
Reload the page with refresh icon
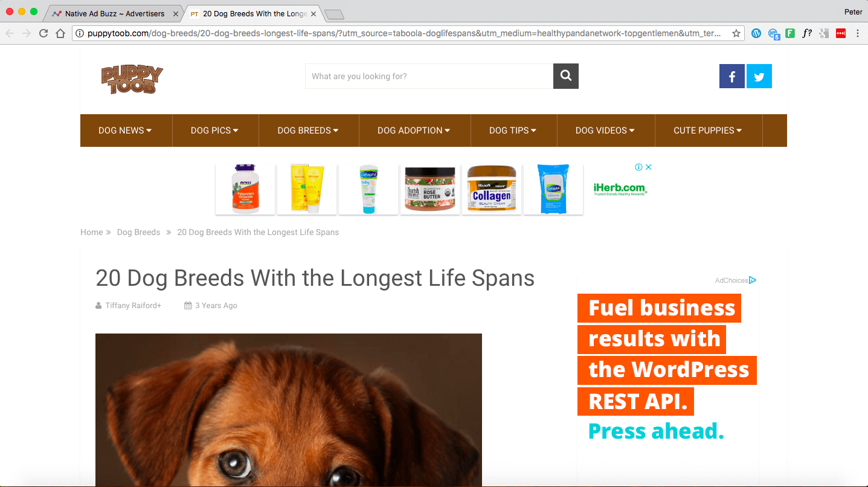(43, 34)
